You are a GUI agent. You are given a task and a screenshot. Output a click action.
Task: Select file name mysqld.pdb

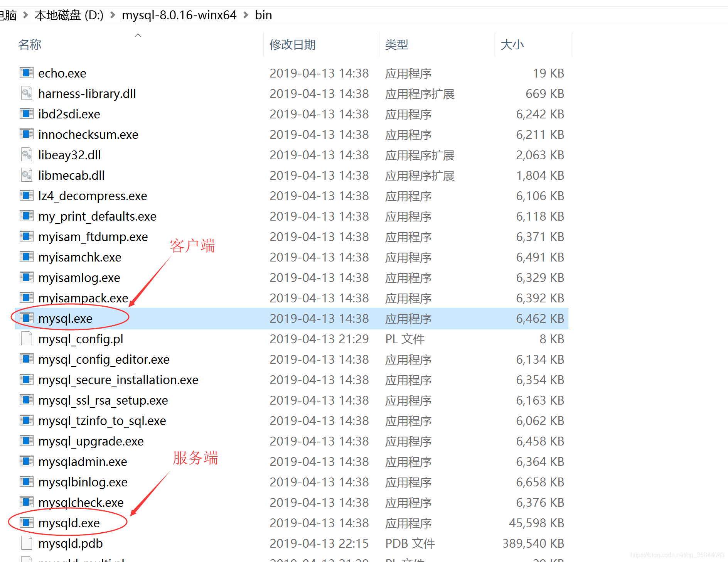pos(71,543)
